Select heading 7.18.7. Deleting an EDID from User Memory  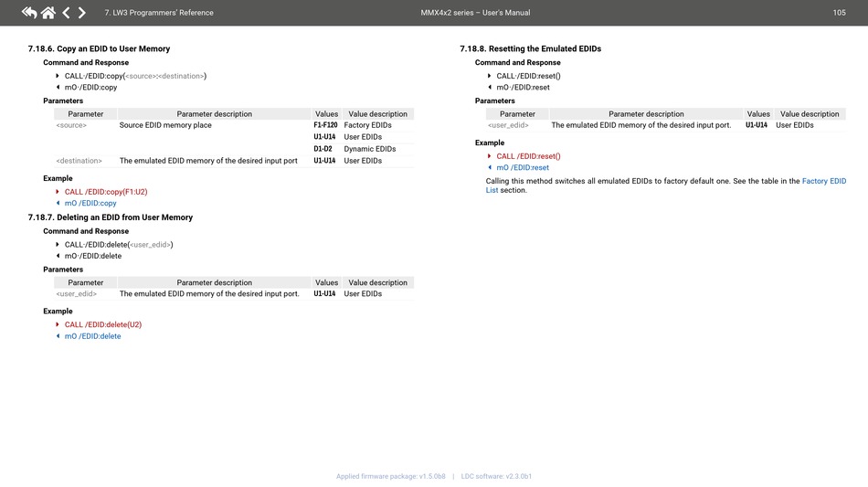point(111,217)
